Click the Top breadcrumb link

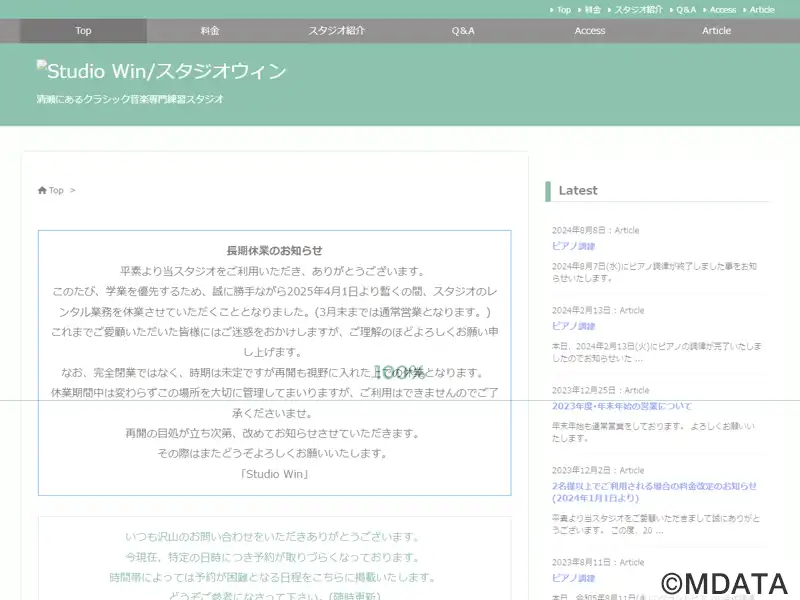click(56, 190)
